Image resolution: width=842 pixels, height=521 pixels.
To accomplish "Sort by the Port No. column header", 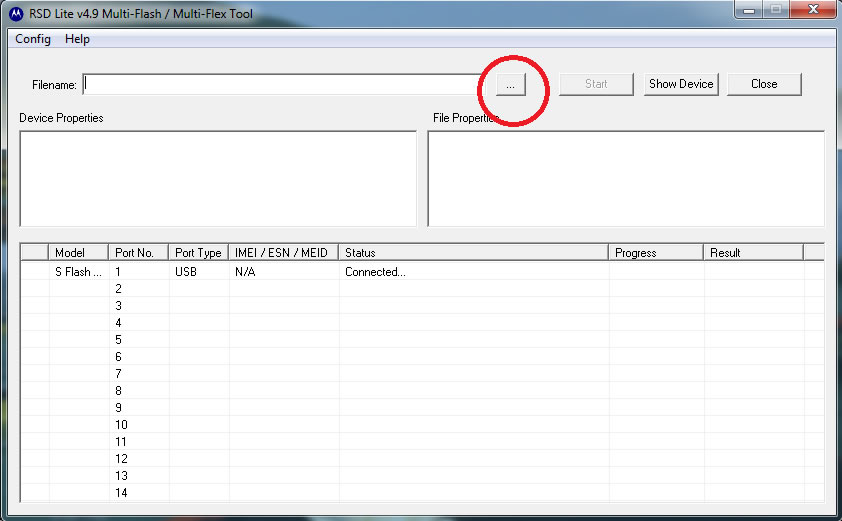I will point(139,252).
